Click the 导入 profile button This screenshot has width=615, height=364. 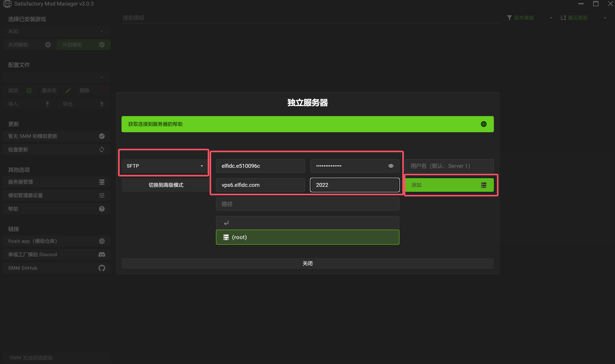click(x=29, y=104)
